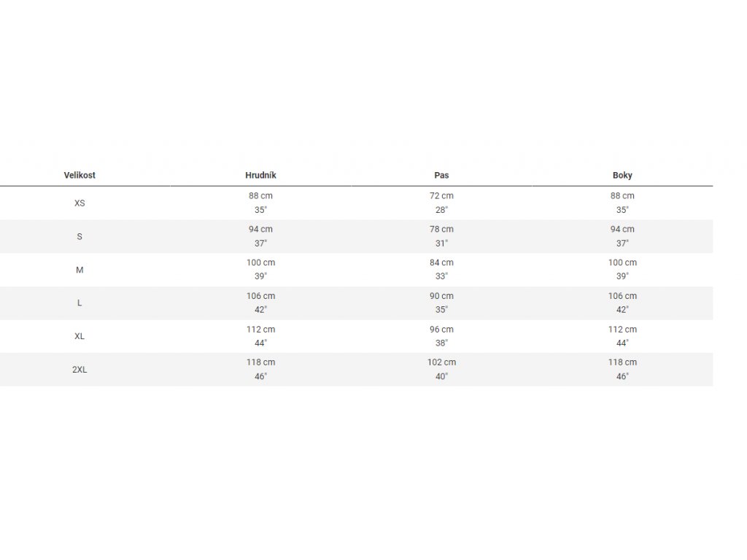Screen dimensions: 747x560
Task: Select the M size row label
Action: pos(80,270)
